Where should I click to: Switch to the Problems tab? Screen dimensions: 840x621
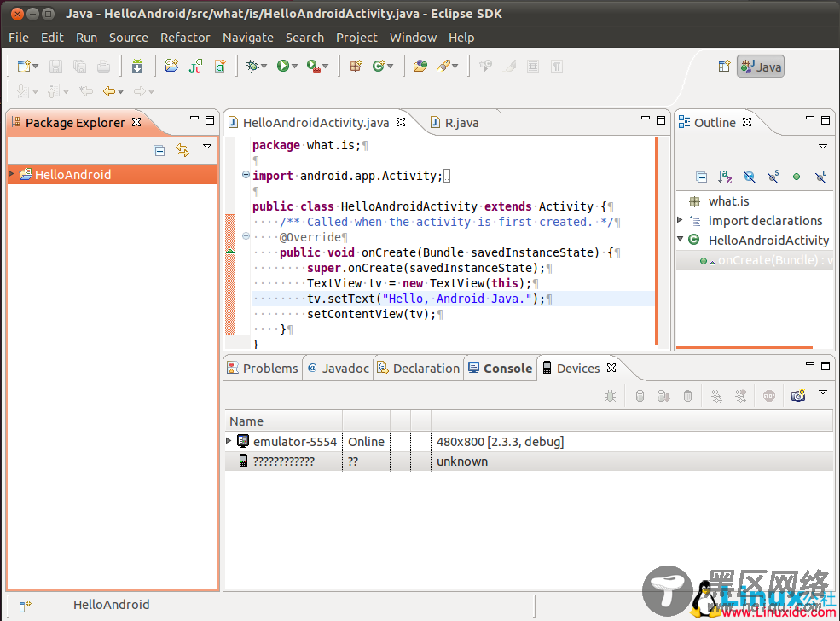tap(263, 369)
